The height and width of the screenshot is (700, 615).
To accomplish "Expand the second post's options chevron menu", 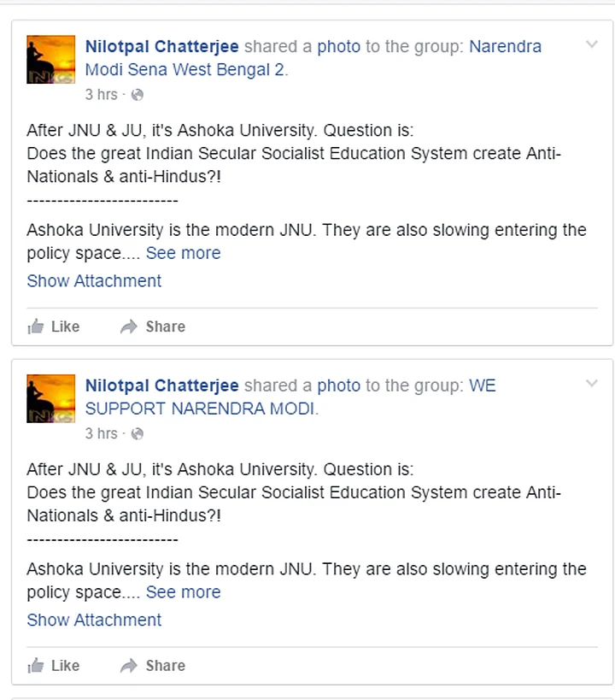I will click(x=591, y=384).
